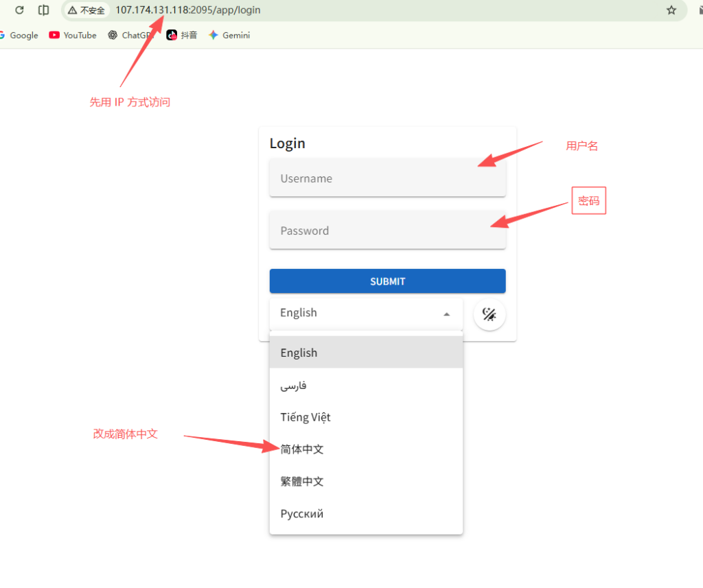Collapse the language dropdown using its arrow
Screen dimensions: 703x588
point(447,314)
